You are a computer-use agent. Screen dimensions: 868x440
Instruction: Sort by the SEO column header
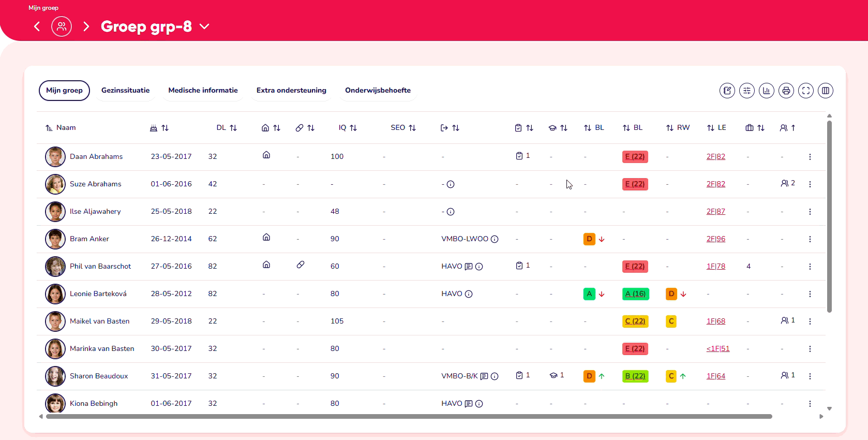[x=403, y=128]
